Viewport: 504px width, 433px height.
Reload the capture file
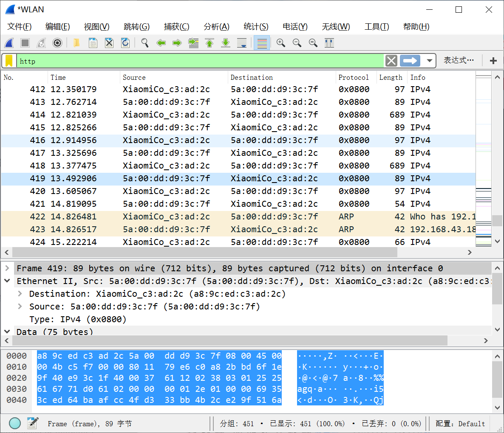(125, 43)
